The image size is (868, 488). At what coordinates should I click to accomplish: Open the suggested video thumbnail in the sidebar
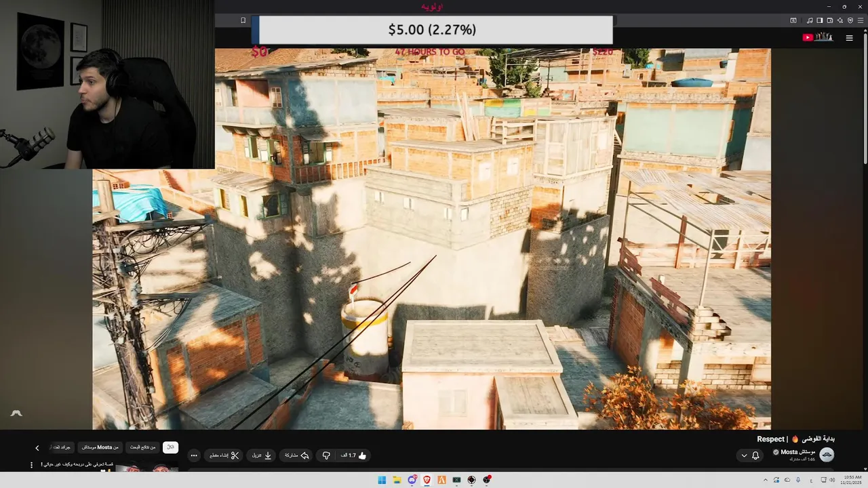coord(147,467)
